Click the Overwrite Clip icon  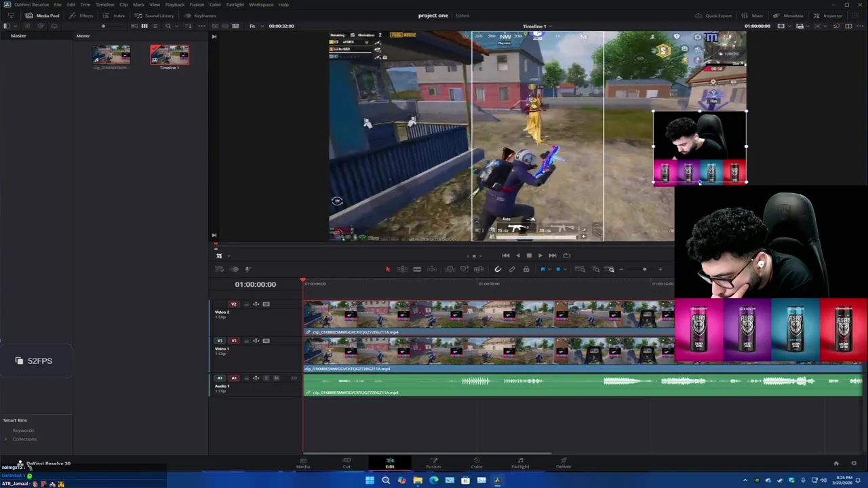tap(465, 269)
